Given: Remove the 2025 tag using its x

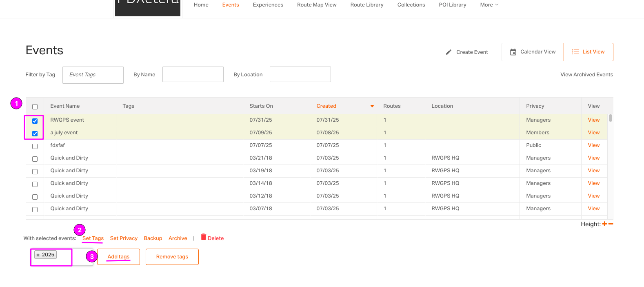Looking at the screenshot, I should point(38,255).
